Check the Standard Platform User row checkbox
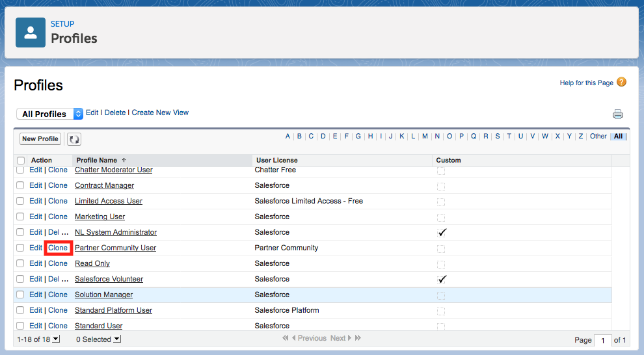 [20, 310]
